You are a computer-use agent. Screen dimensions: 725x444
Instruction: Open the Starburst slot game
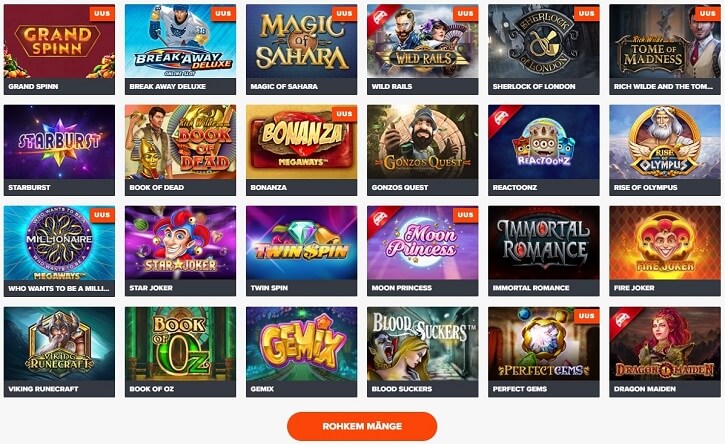(59, 150)
